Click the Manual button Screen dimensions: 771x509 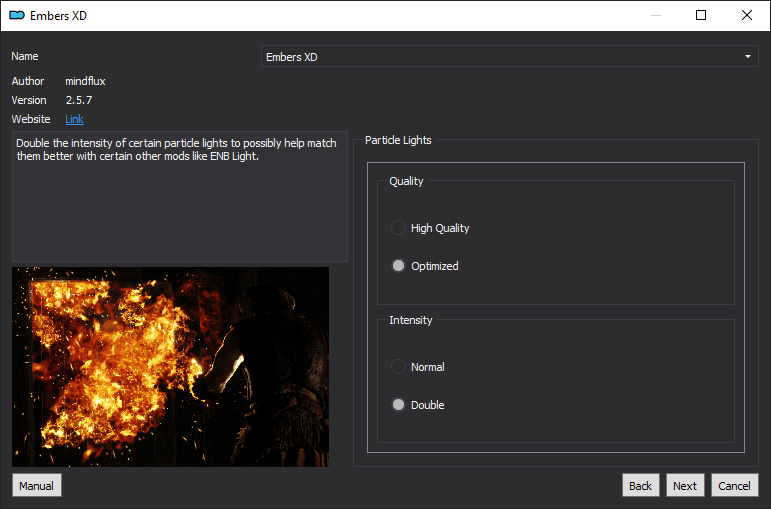[x=37, y=485]
